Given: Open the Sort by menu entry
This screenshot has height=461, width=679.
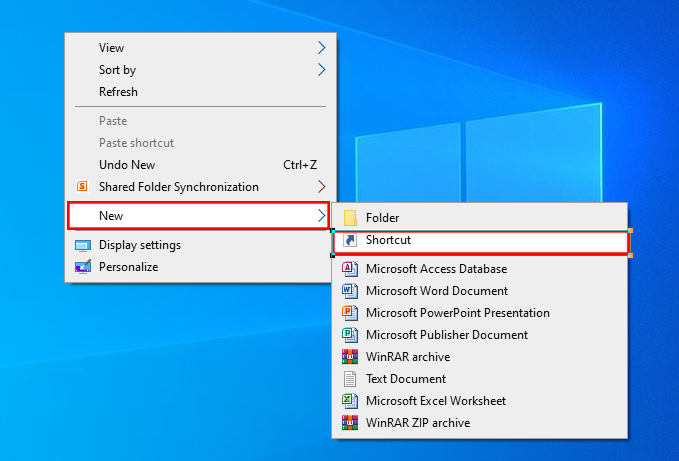Looking at the screenshot, I should point(200,70).
